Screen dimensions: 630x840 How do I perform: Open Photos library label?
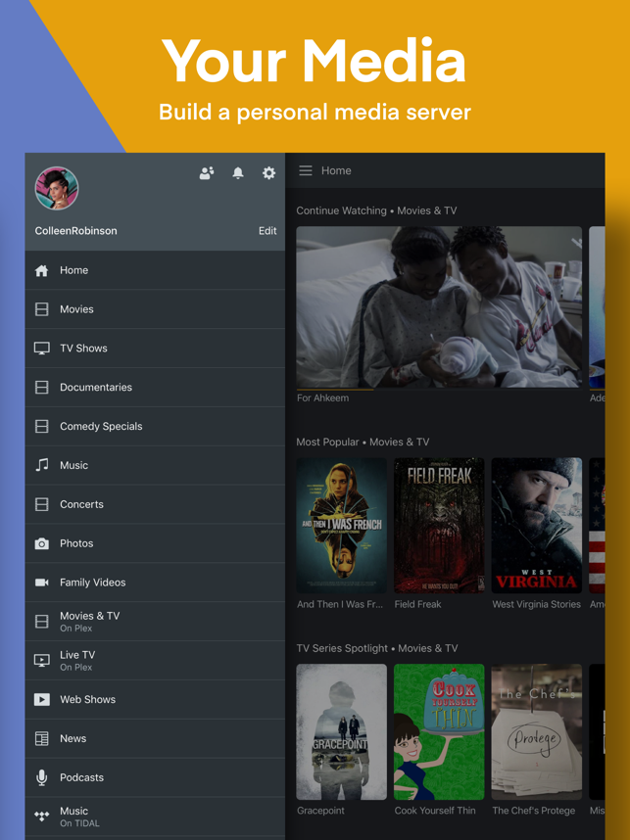[76, 543]
